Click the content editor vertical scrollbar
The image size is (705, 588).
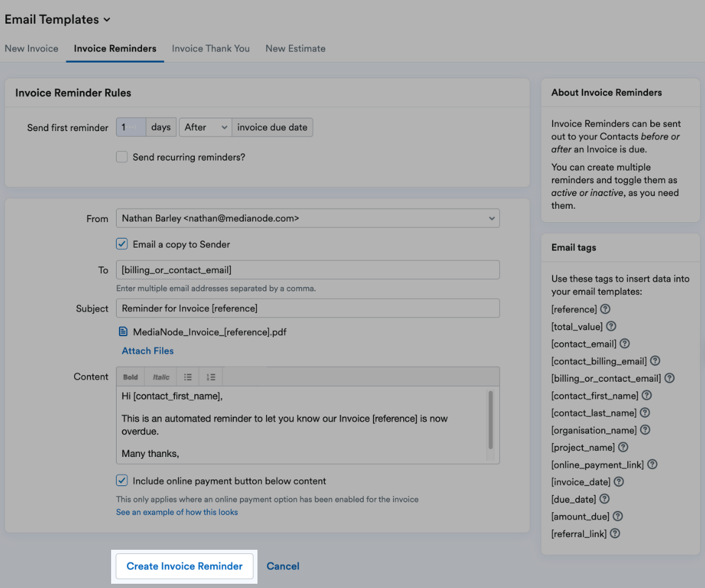point(491,420)
